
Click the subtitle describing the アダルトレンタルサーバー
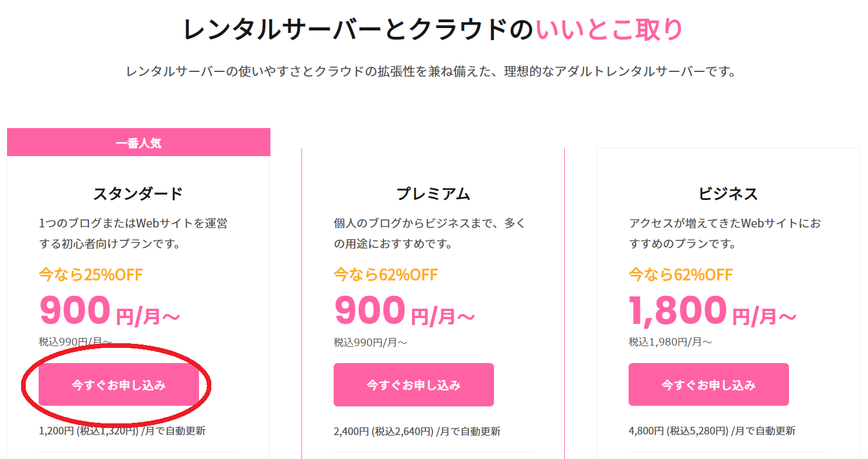431,72
